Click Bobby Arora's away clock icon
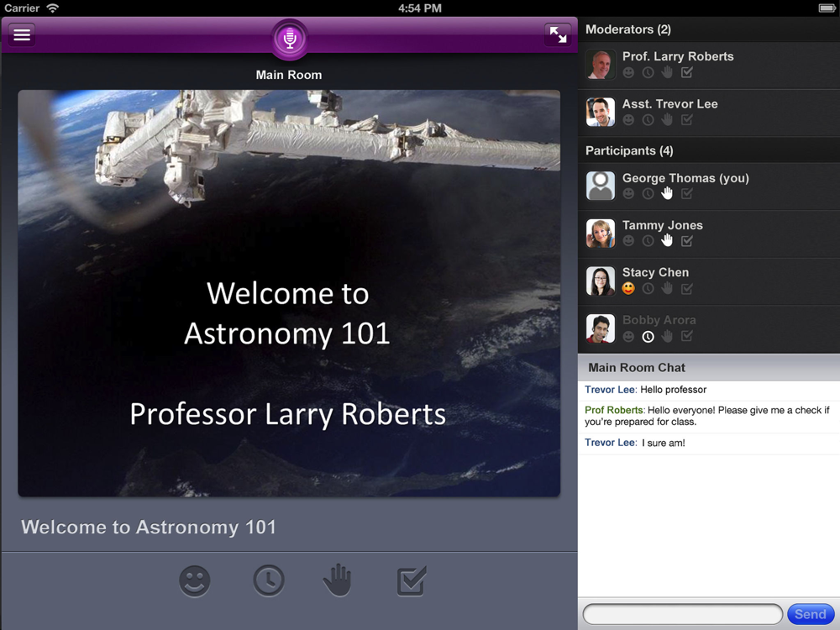Image resolution: width=840 pixels, height=630 pixels. click(x=648, y=337)
